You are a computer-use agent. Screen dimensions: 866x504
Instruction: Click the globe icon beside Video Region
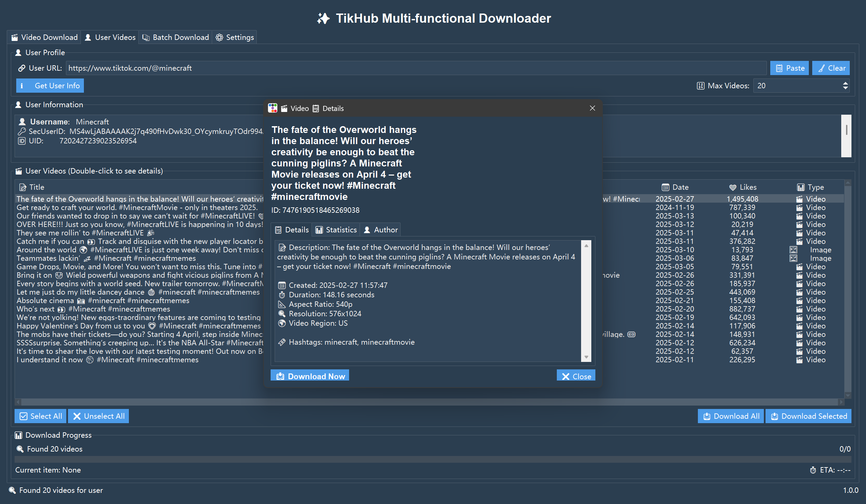[x=282, y=323]
